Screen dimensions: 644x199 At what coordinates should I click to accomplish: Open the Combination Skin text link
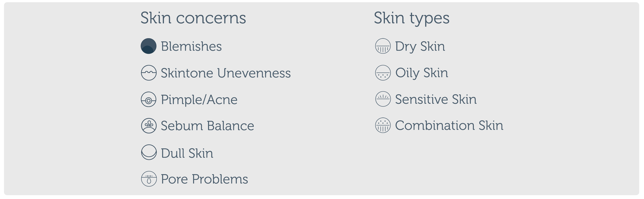pyautogui.click(x=449, y=126)
